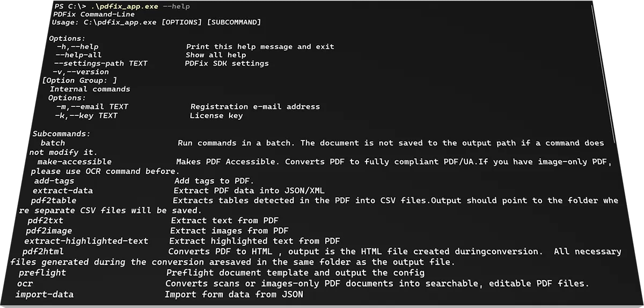Screen dimensions: 644x308
Task: Click the -k,--key TEXT option
Action: click(x=86, y=115)
